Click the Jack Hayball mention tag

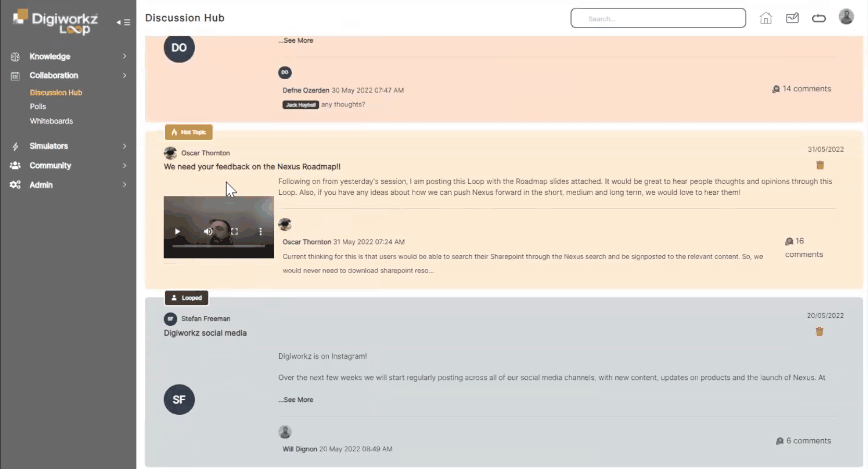click(x=301, y=105)
